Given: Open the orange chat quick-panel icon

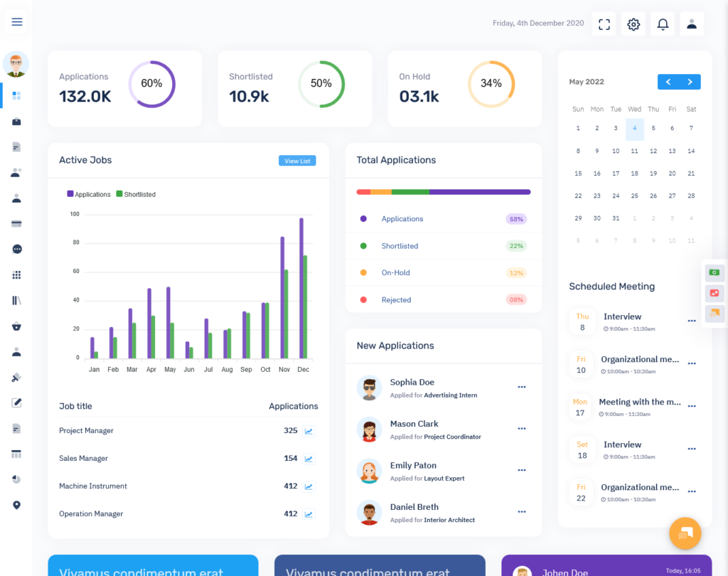Looking at the screenshot, I should pyautogui.click(x=714, y=314).
